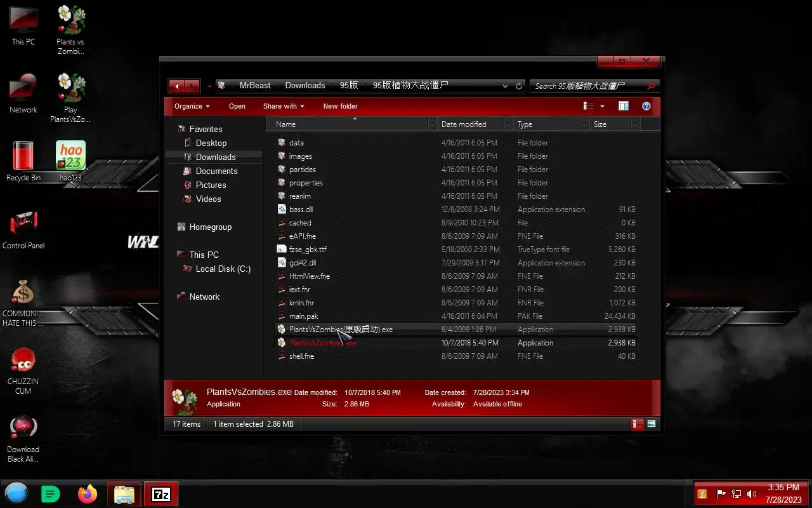Open Start orb on the taskbar
The image size is (812, 508).
click(x=16, y=493)
